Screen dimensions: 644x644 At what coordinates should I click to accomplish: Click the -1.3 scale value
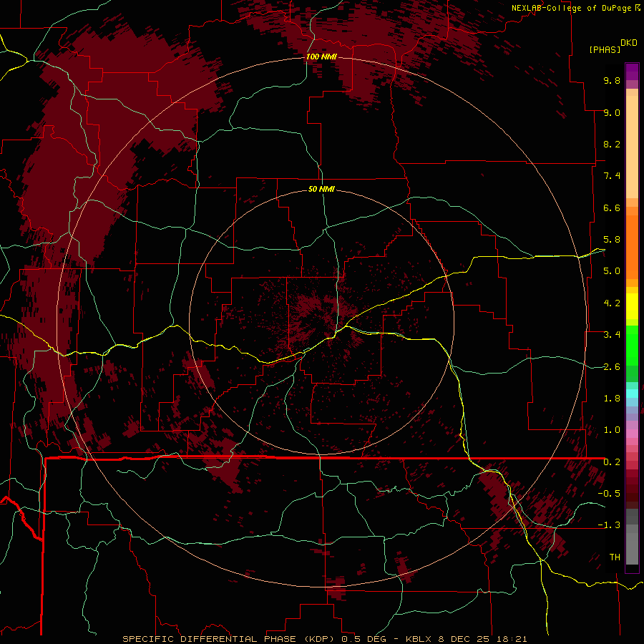point(609,525)
